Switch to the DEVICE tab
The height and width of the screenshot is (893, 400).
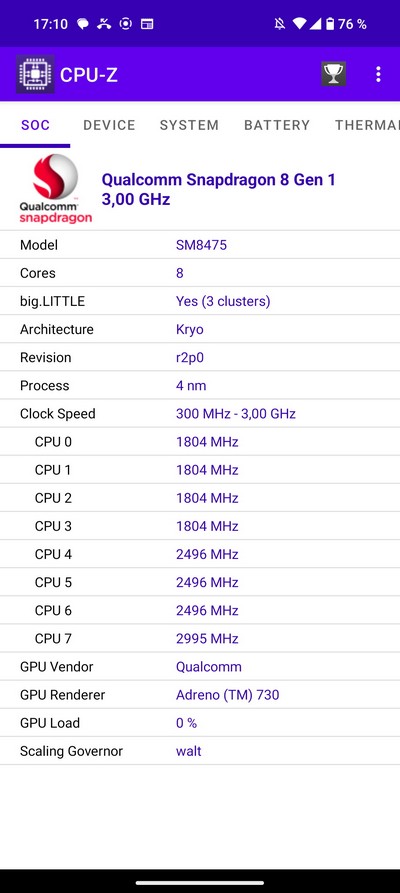click(109, 125)
